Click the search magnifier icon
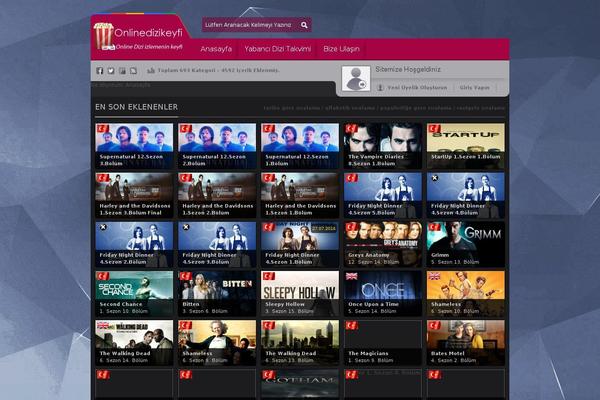 [x=304, y=25]
